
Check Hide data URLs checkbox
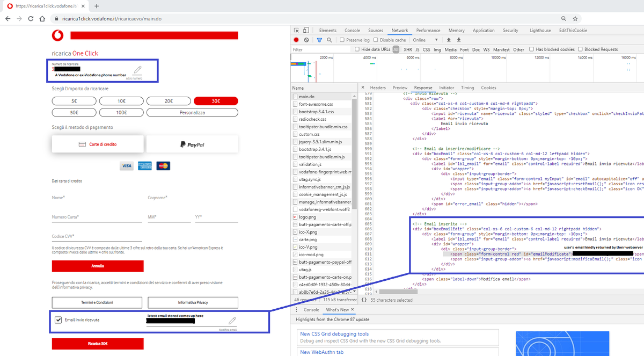(357, 49)
